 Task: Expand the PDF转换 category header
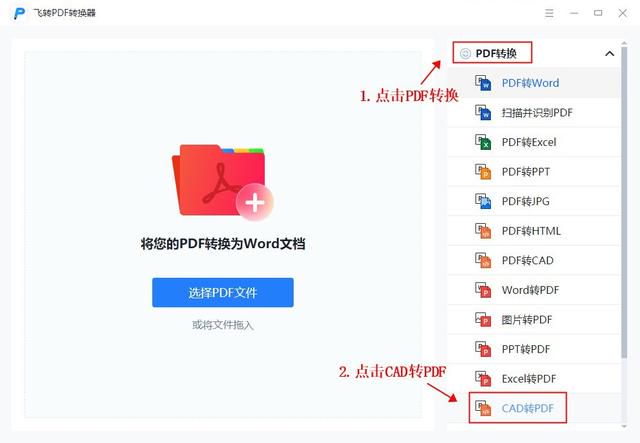click(492, 53)
